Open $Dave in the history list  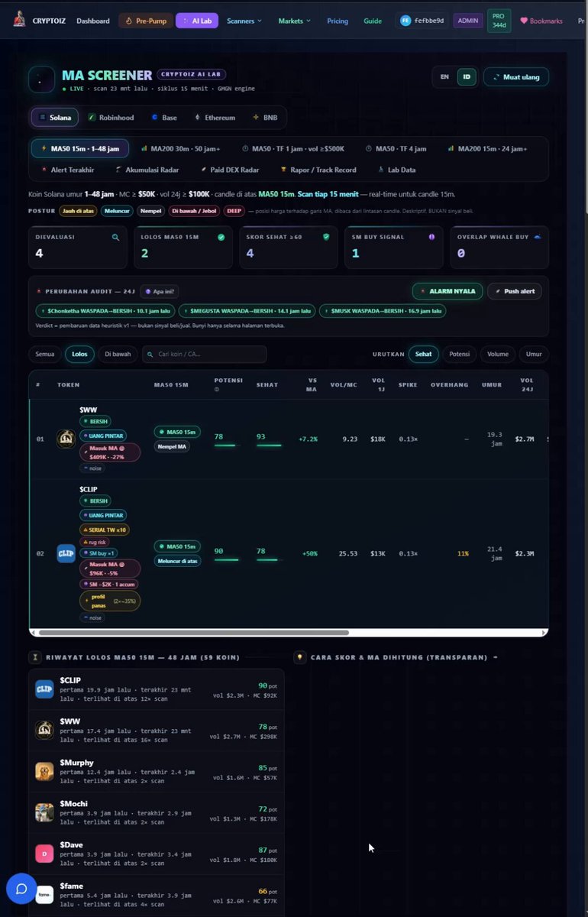157,854
